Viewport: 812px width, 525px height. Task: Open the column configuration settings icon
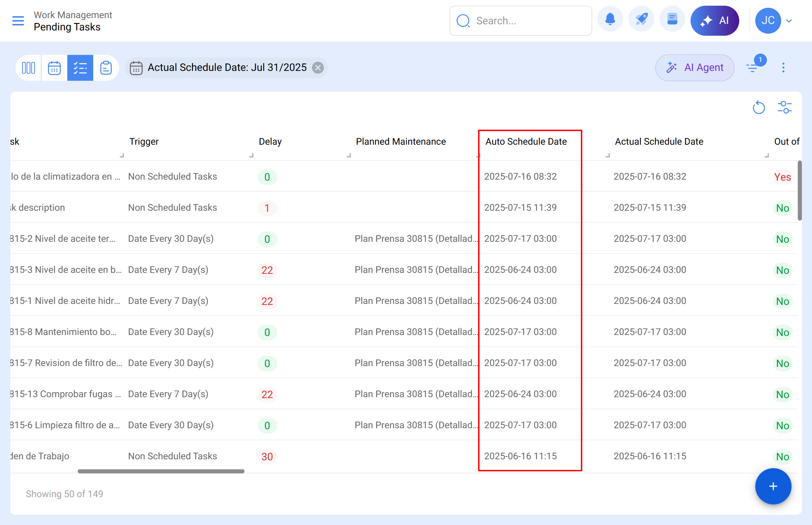(x=785, y=107)
